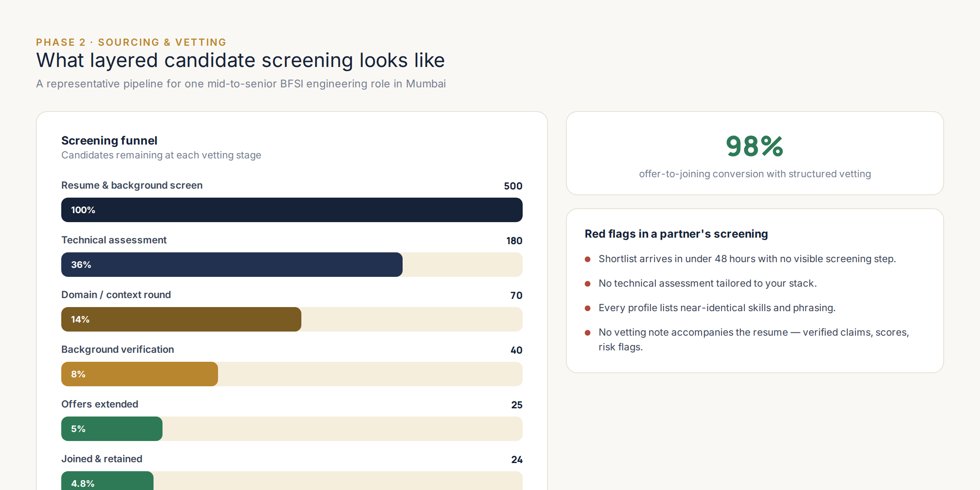Click the 8% background verification bar
The height and width of the screenshot is (490, 980).
tap(140, 374)
